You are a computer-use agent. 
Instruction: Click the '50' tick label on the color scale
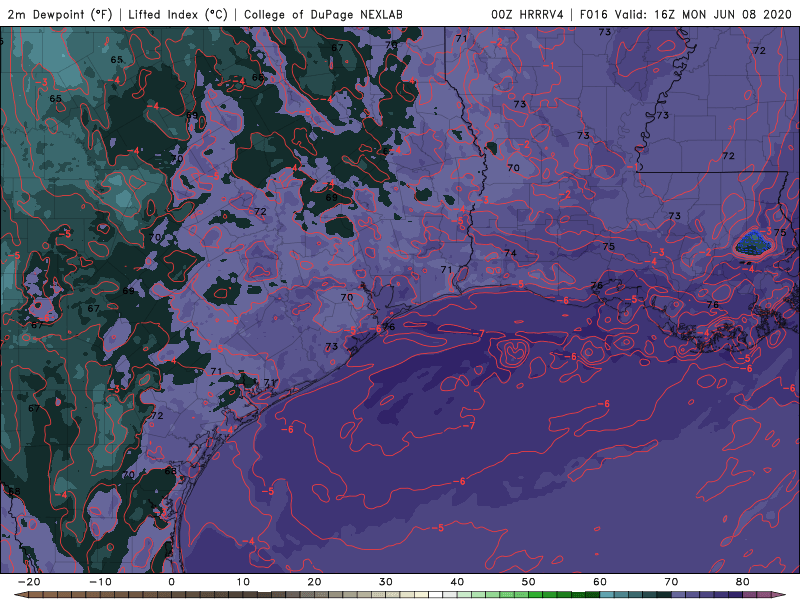click(x=528, y=582)
